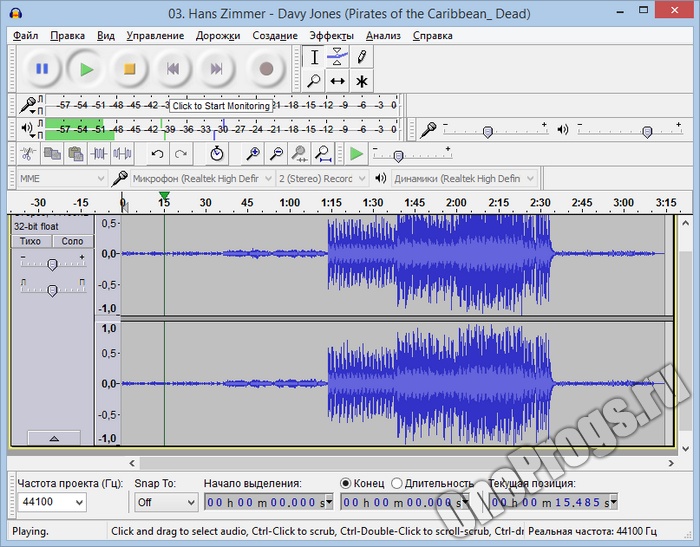Pause playback with the Pause button
The image size is (700, 547).
point(42,69)
